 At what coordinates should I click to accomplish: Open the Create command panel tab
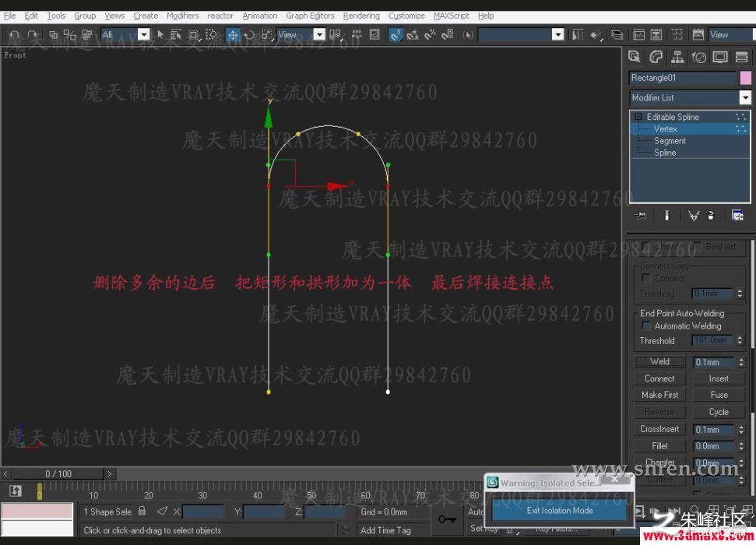634,58
